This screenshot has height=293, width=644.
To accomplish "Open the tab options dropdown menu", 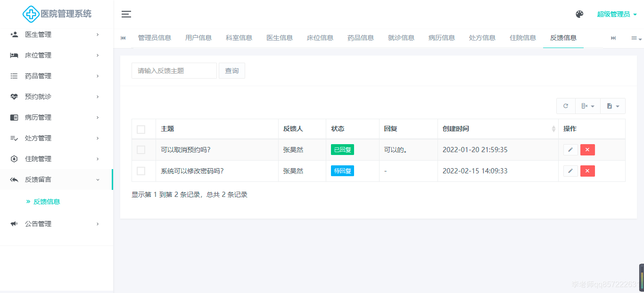I will click(636, 38).
